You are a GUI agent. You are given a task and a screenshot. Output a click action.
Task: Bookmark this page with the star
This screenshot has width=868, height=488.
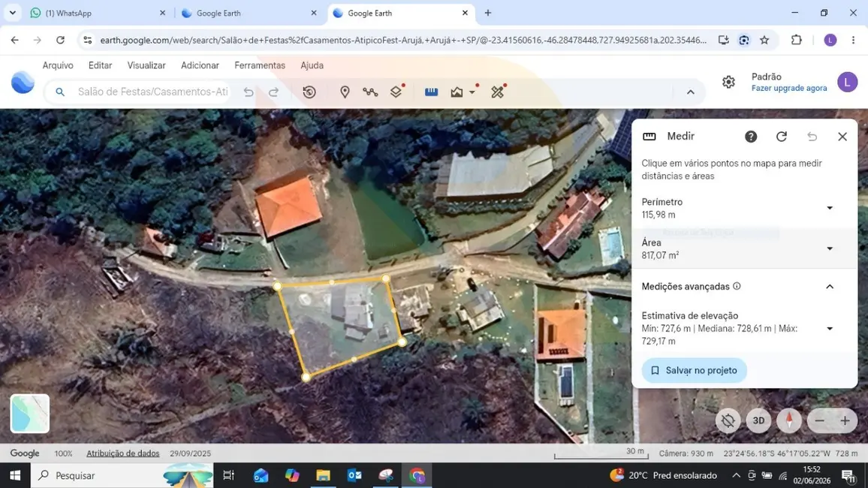tap(764, 40)
